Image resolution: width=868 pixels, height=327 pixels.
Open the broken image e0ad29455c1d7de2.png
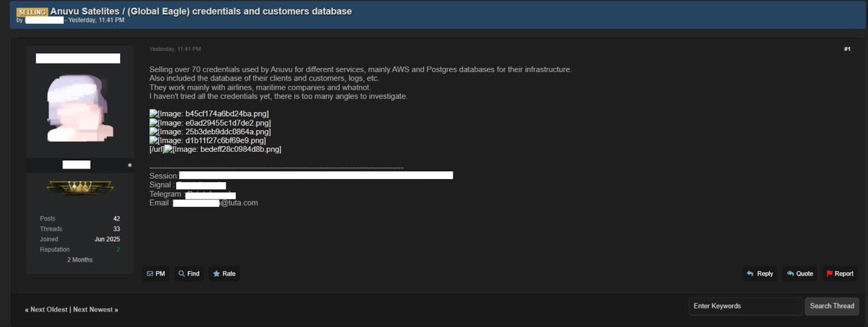(x=210, y=123)
